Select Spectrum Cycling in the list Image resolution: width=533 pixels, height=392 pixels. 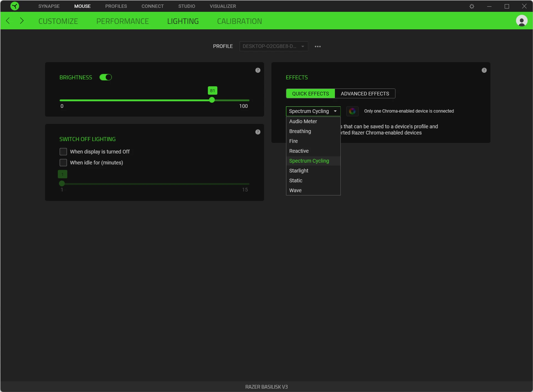[313, 161]
